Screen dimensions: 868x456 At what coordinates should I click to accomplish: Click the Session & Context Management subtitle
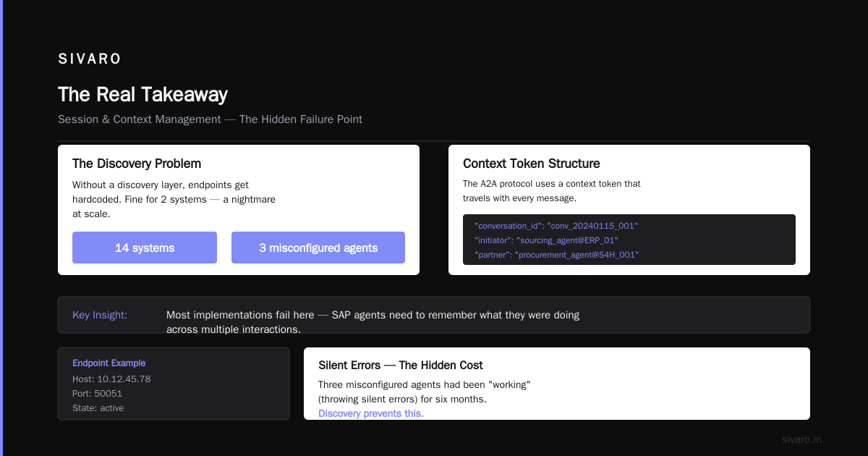tap(210, 119)
